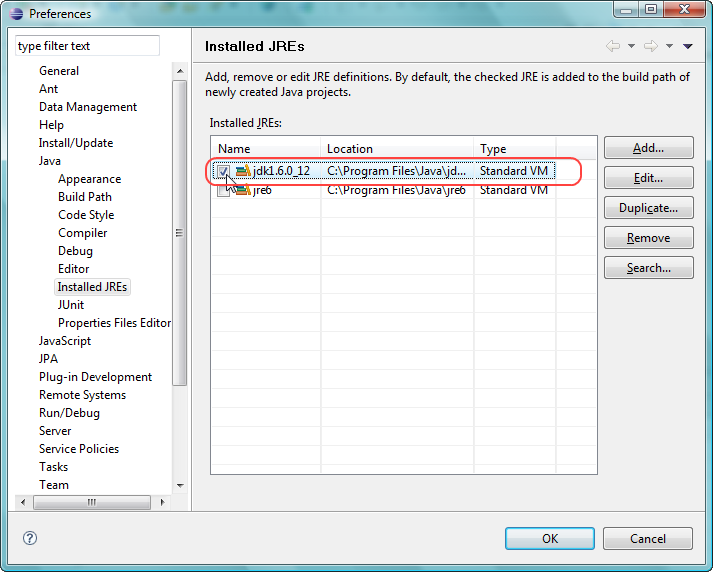This screenshot has height=572, width=713.
Task: Click the jre6 JRE library icon
Action: click(243, 190)
